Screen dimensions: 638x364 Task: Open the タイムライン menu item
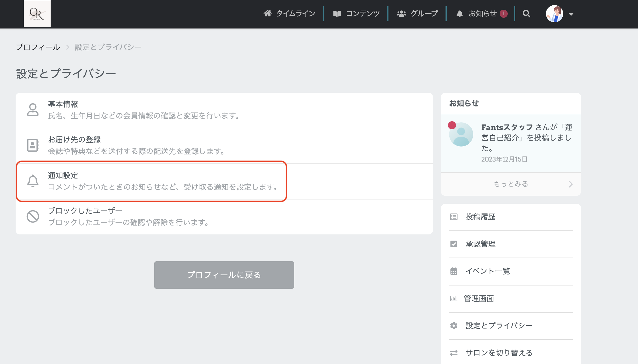[x=290, y=14]
